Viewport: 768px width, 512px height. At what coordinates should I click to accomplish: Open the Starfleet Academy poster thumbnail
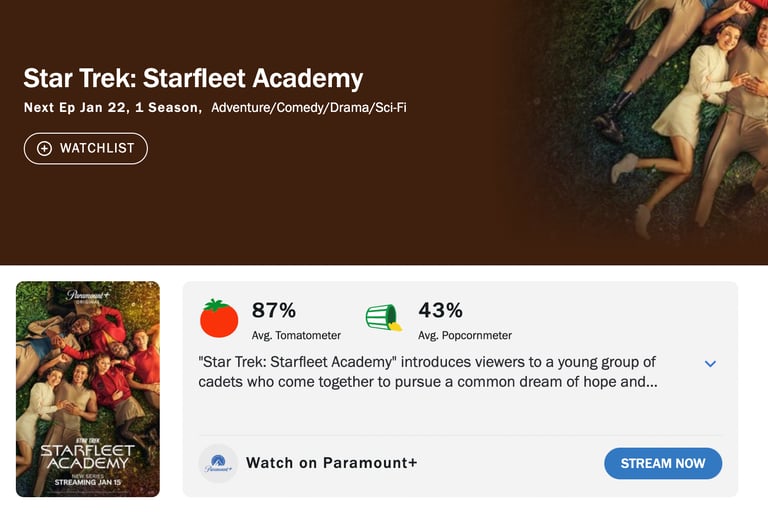88,389
